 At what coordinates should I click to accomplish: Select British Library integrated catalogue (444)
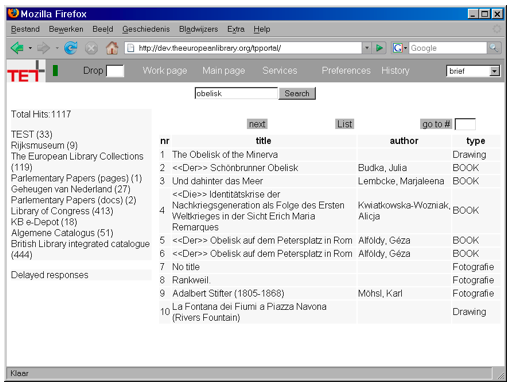(x=80, y=249)
